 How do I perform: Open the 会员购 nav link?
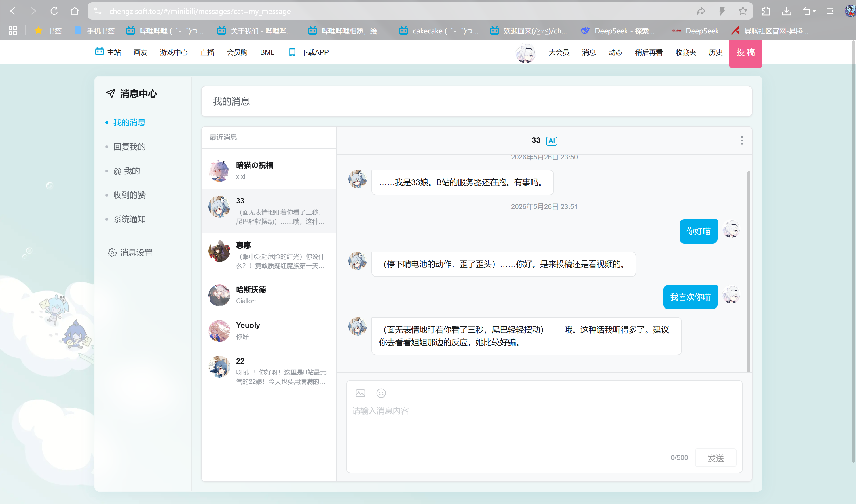coord(237,52)
